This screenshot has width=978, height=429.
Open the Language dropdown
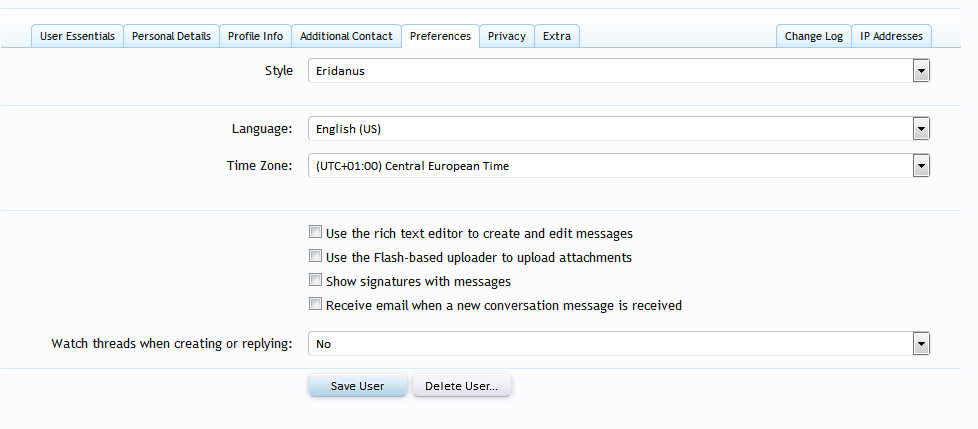pos(619,129)
